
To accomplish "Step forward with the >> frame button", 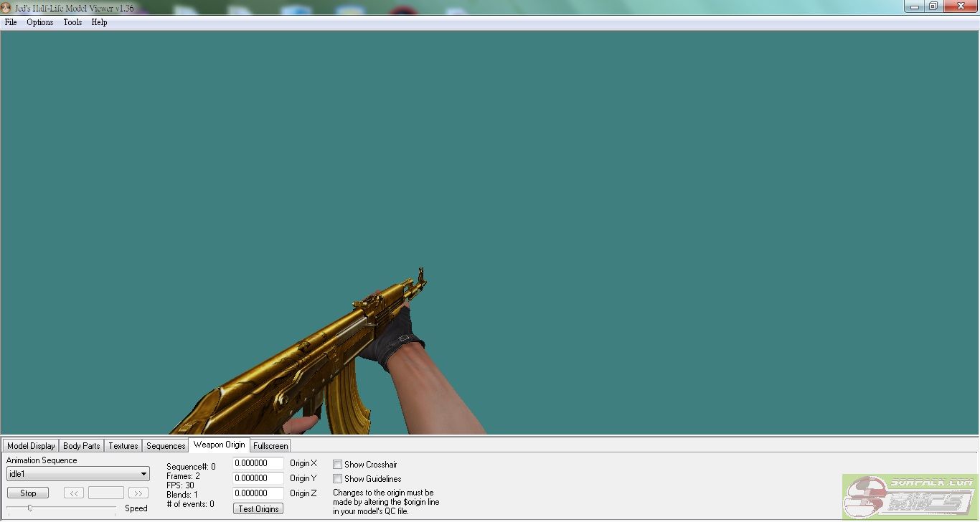I will (138, 493).
